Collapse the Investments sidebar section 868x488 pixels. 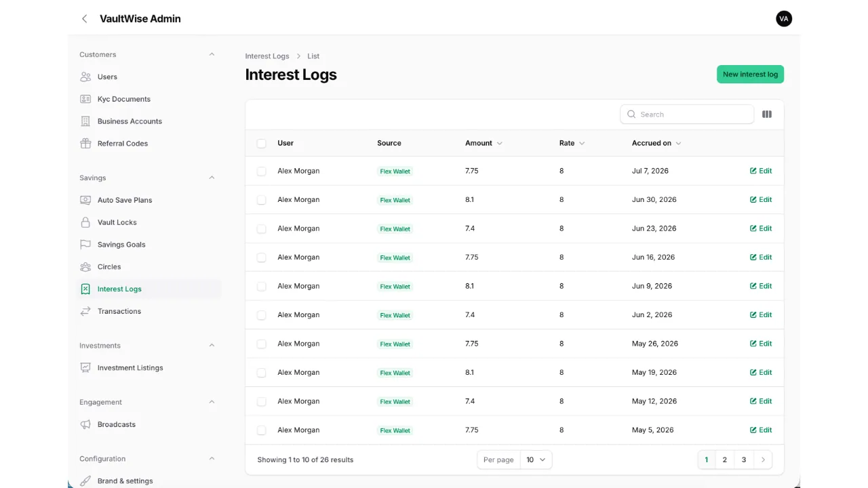pos(212,345)
